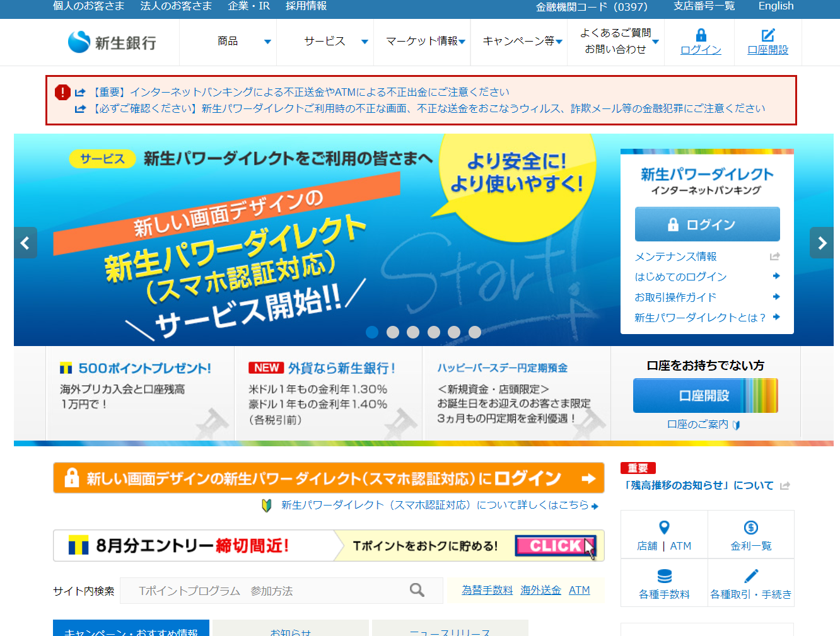Click external link icon next to メンテナンス情報
The height and width of the screenshot is (636, 840).
click(775, 257)
